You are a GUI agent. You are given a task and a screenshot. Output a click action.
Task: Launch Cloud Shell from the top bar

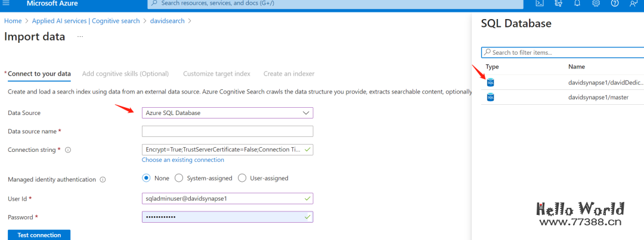tap(539, 4)
